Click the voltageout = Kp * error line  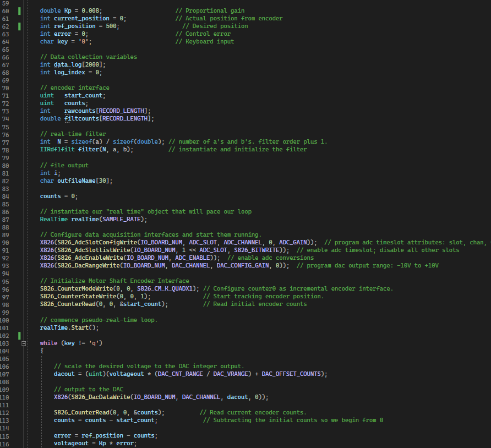coord(95,443)
